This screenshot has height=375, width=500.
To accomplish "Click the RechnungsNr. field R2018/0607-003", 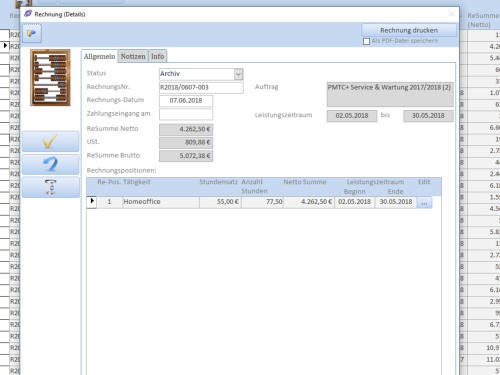I will point(201,87).
